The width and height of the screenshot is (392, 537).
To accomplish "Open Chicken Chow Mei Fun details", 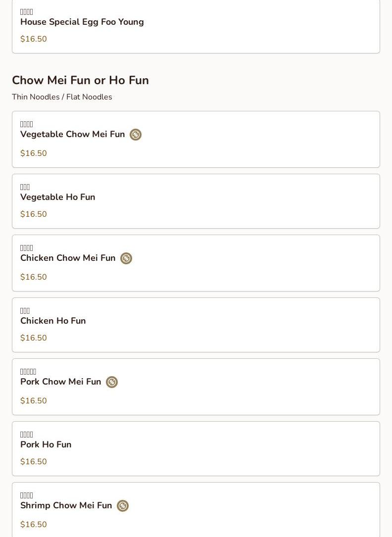I will (196, 263).
